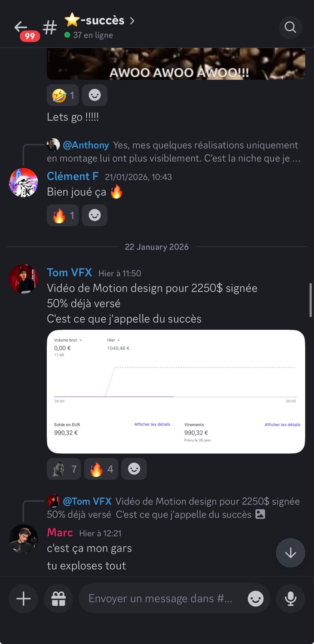Add a reaction to Clément F's message
The height and width of the screenshot is (644, 314).
[95, 216]
